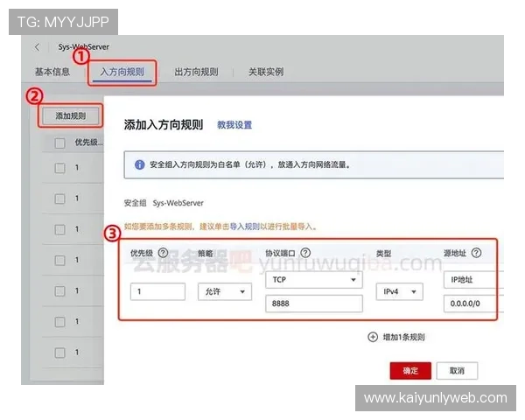This screenshot has height=420, width=525.
Task: Check the third rule row checkbox
Action: [59, 229]
